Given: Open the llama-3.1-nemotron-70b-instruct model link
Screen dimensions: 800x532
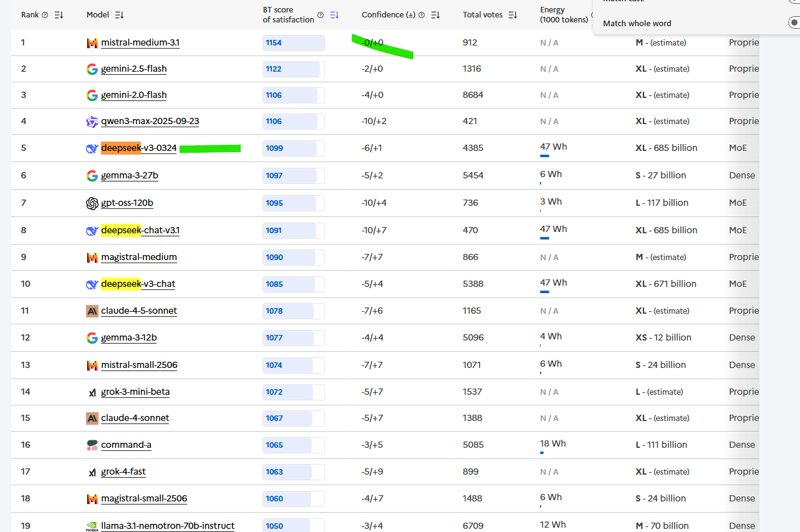Looking at the screenshot, I should (168, 526).
